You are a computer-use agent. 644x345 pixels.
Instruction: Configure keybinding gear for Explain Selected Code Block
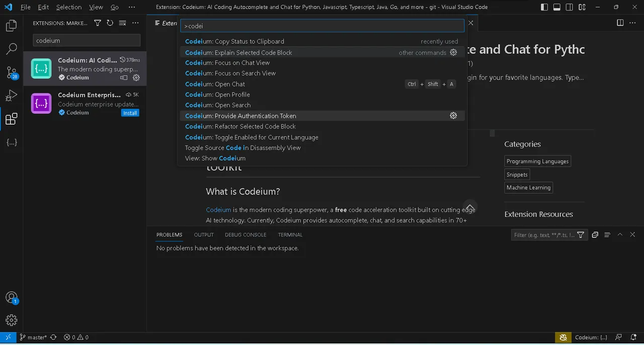click(453, 52)
